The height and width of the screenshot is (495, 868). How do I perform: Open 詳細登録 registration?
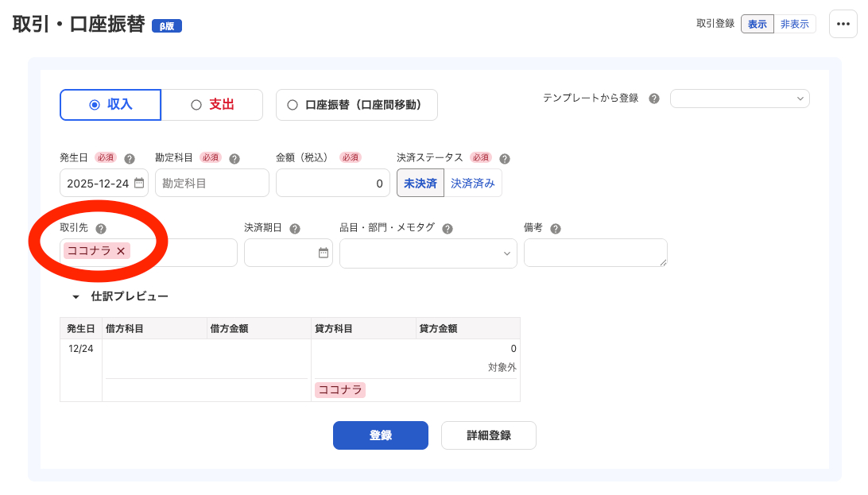488,435
